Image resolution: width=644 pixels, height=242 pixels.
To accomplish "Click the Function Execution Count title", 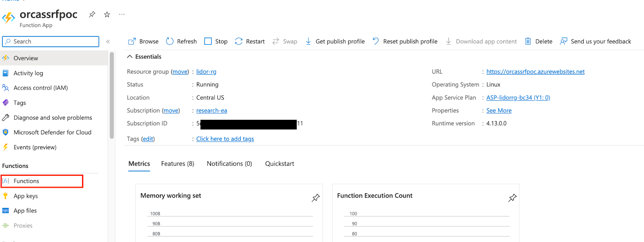I will 375,196.
